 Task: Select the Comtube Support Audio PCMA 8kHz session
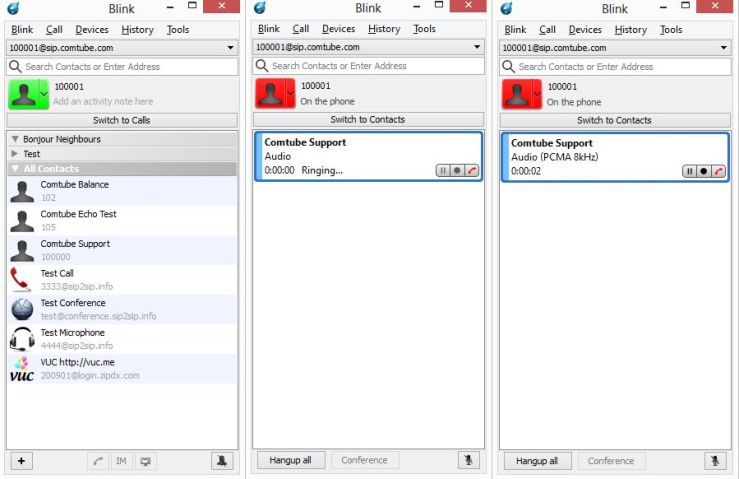tap(615, 157)
